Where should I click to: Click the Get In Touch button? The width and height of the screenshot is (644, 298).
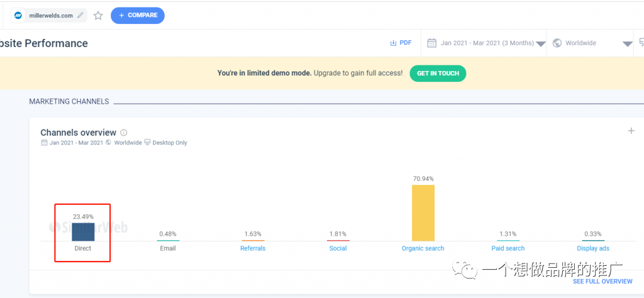pyautogui.click(x=438, y=73)
